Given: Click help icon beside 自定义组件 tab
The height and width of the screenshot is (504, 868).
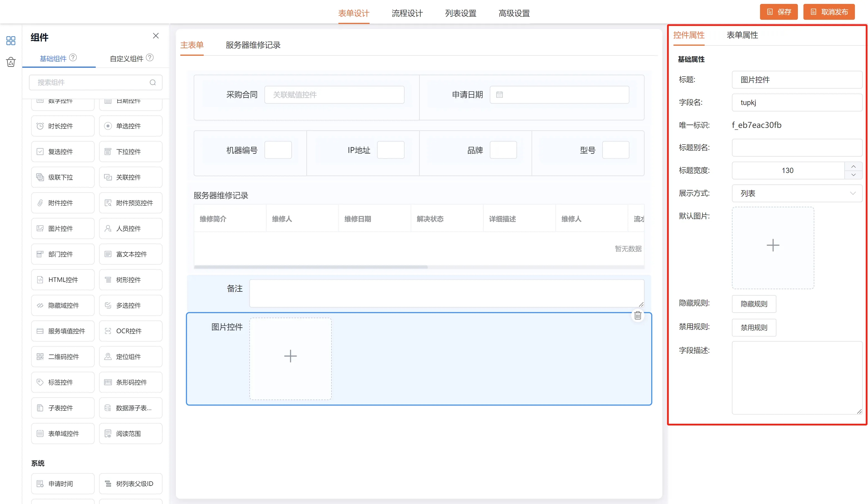Looking at the screenshot, I should 150,58.
